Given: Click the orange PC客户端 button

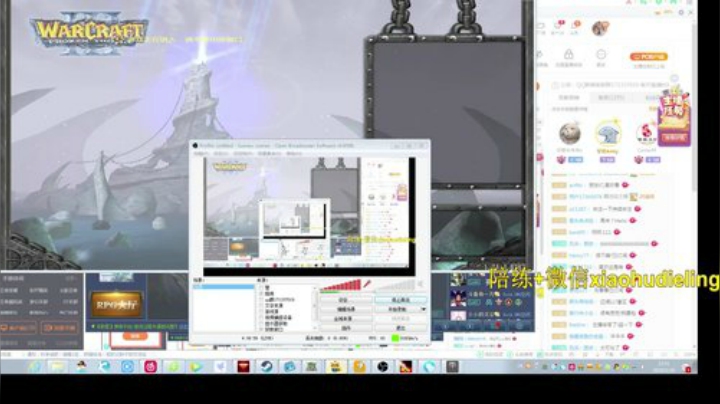Looking at the screenshot, I should pos(648,56).
